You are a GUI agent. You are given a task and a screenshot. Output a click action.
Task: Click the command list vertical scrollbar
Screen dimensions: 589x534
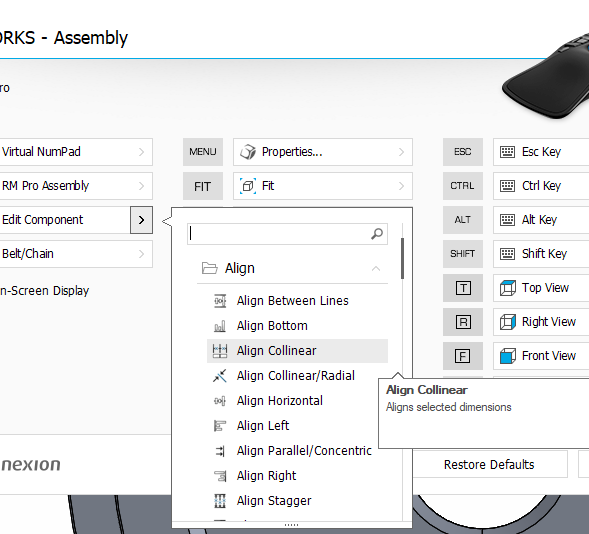coord(402,258)
